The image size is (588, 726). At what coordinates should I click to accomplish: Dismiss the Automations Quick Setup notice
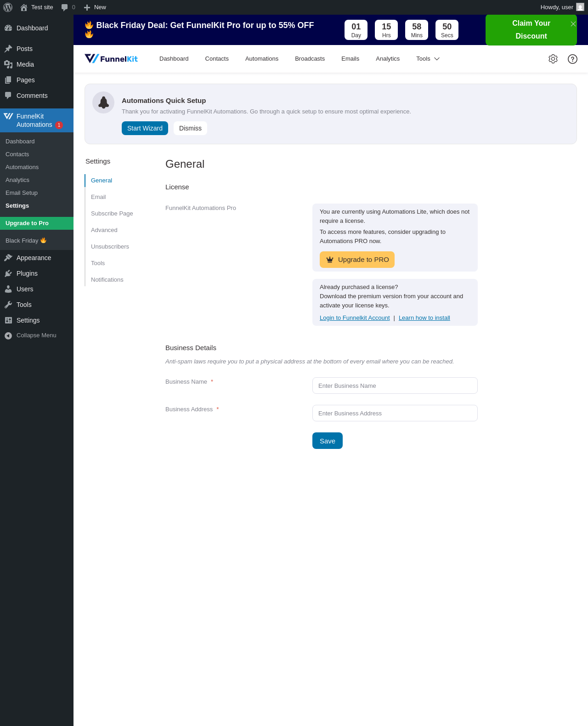tap(190, 128)
